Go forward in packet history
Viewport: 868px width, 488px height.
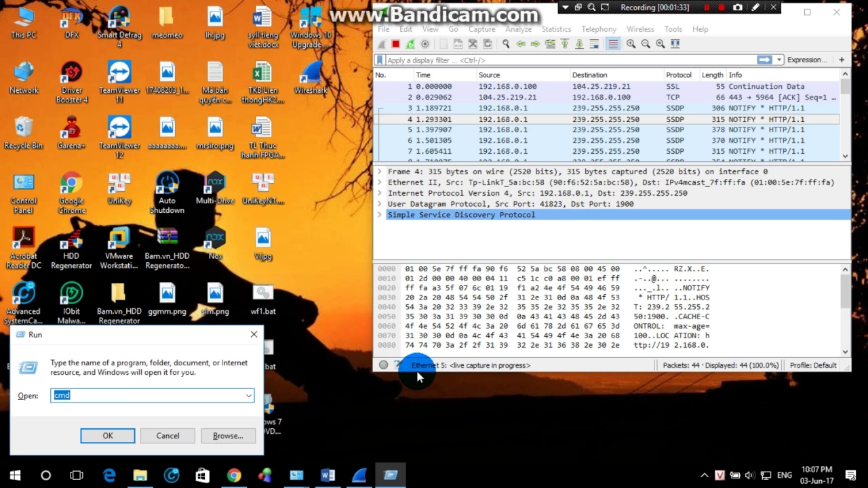pos(536,44)
